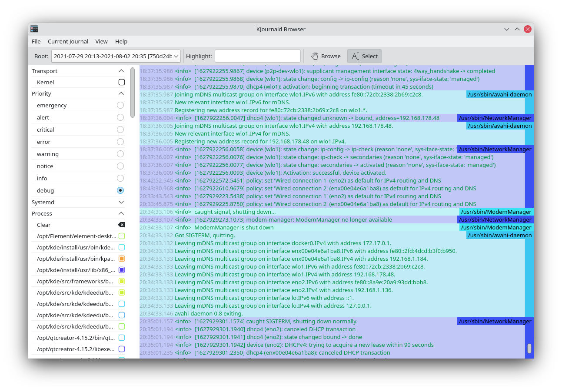The height and width of the screenshot is (392, 562).
Task: Click the /usr/sbin/avahi-daemon tag beside SIGTERM line
Action: (499, 235)
